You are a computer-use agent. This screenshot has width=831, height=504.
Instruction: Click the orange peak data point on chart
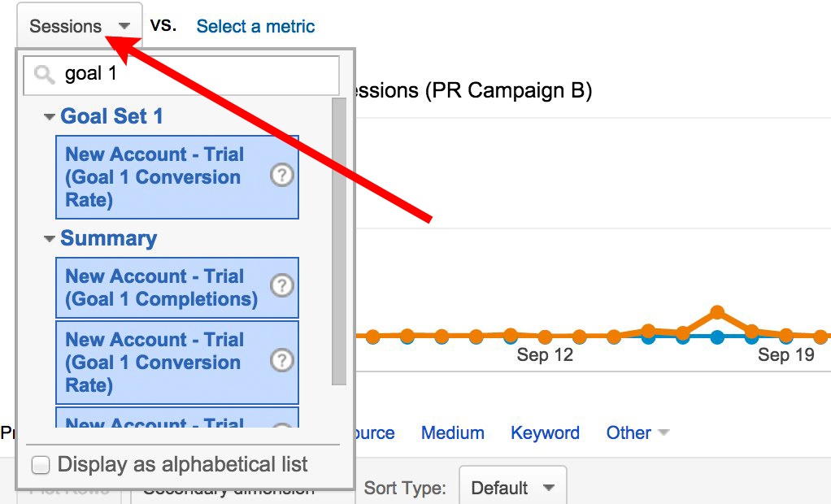(x=716, y=312)
